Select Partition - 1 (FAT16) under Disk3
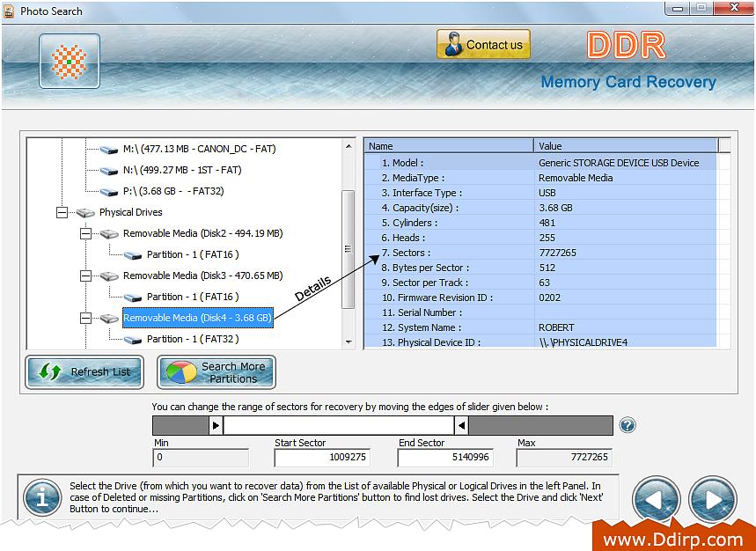 pos(193,297)
